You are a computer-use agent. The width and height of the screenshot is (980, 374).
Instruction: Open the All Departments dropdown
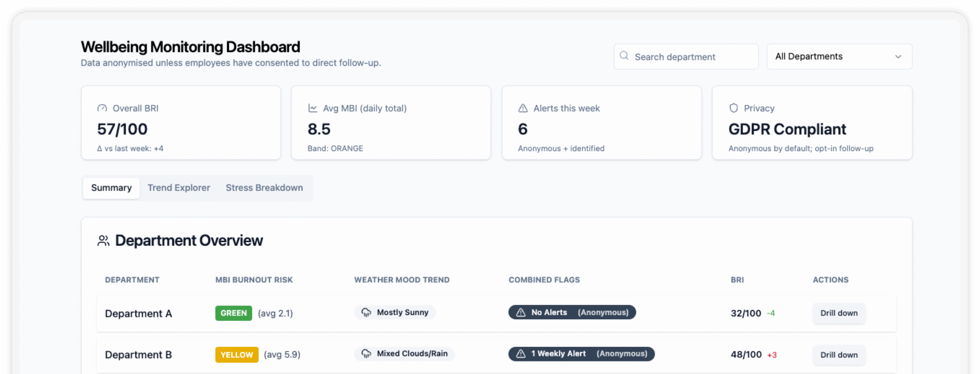(x=838, y=57)
